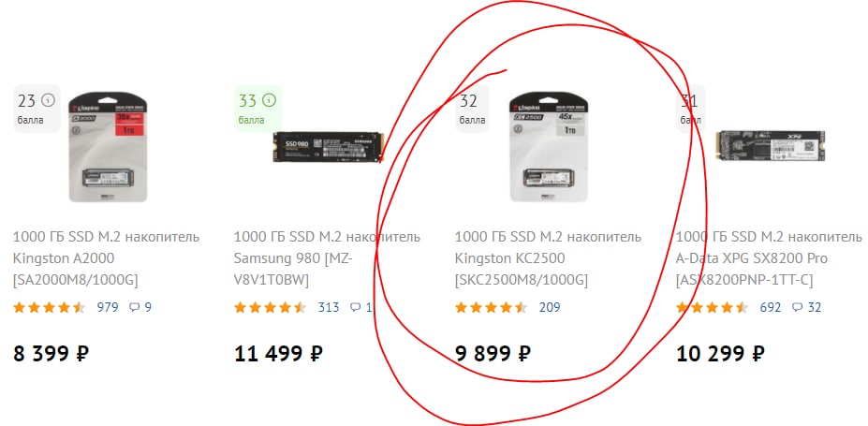Click comments icon showing 32 comments
Viewport: 868px width, 426px height.
797,307
